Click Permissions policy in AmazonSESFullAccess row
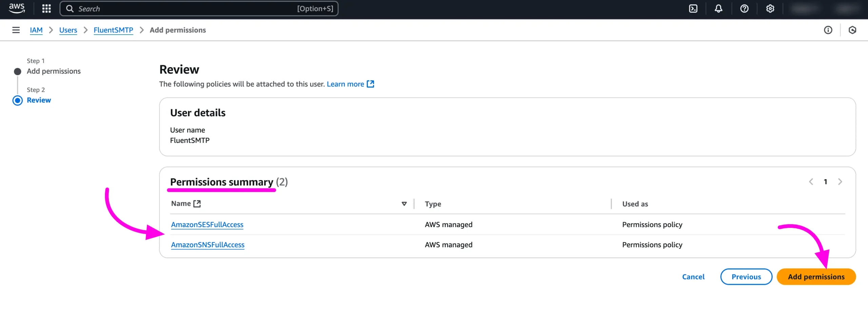The image size is (868, 317). coord(652,224)
